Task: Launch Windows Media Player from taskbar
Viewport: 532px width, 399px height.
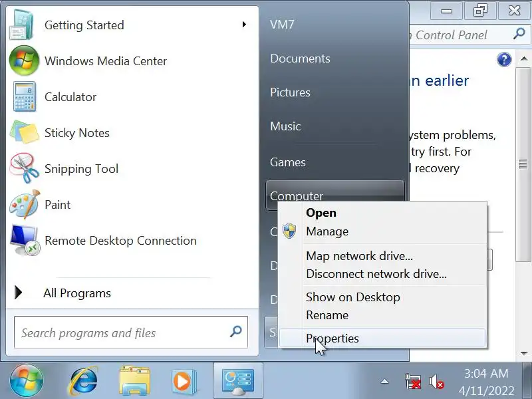Action: pos(184,380)
